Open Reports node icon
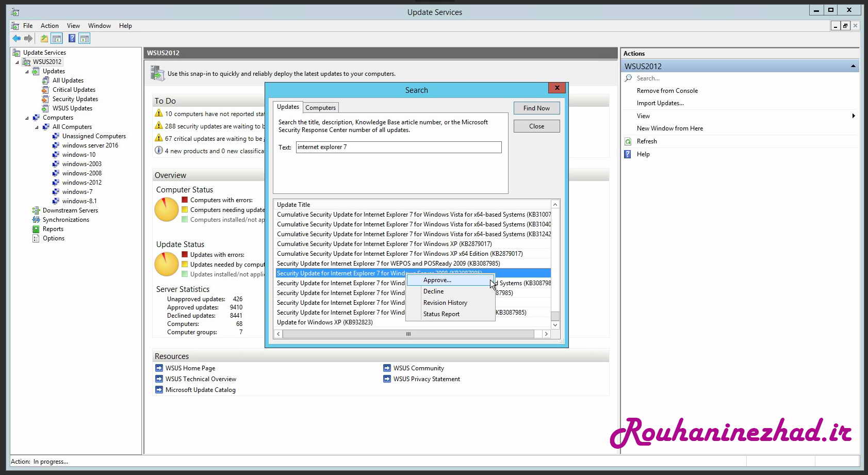Image resolution: width=868 pixels, height=475 pixels. point(36,229)
